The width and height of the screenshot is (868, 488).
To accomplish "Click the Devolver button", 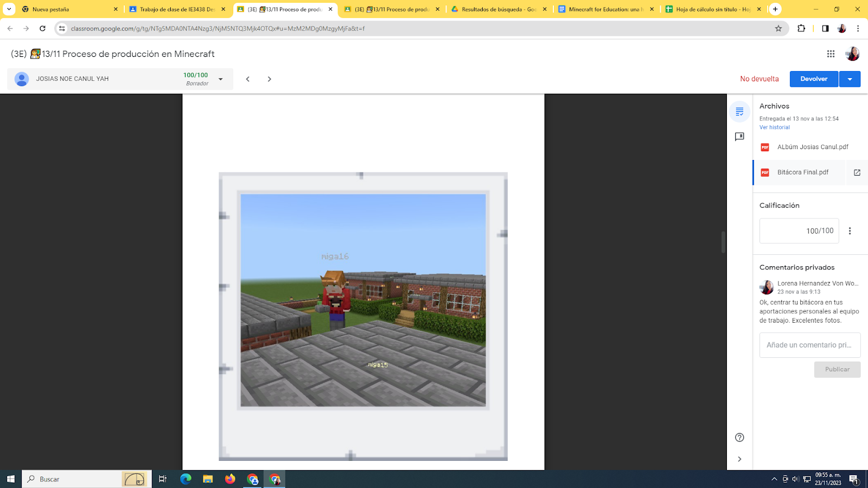I will (814, 79).
